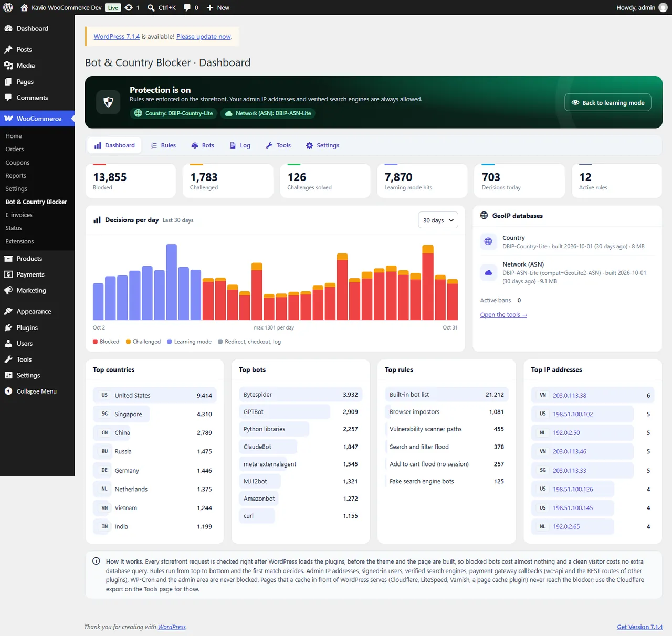Click the globe icon next to Country database

[488, 241]
